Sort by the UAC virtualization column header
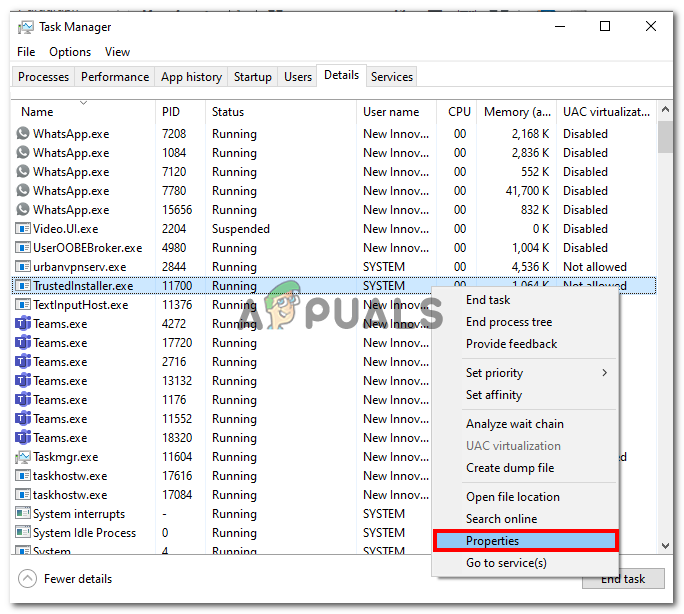Screen dimensions: 684x614 coord(606,112)
